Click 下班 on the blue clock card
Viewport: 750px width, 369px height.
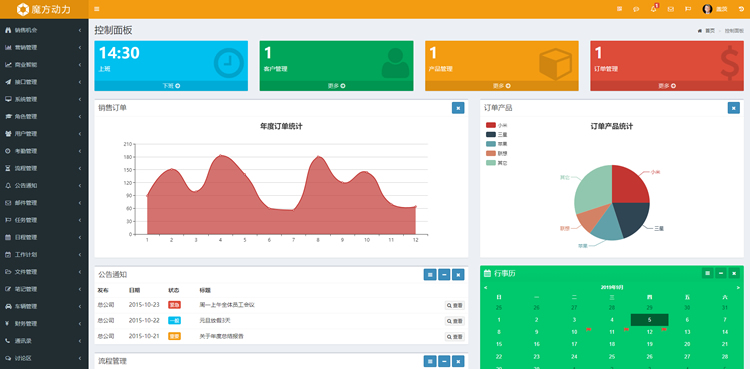coord(171,86)
